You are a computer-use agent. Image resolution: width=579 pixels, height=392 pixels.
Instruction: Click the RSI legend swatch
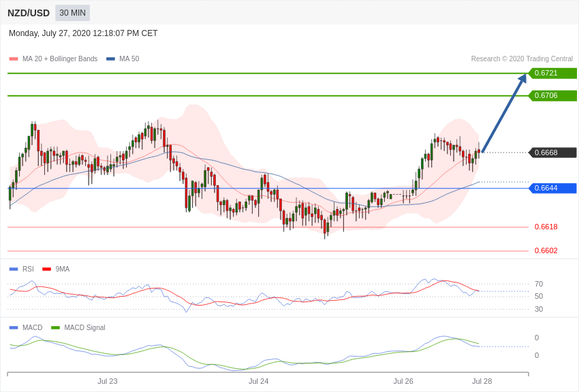[14, 269]
